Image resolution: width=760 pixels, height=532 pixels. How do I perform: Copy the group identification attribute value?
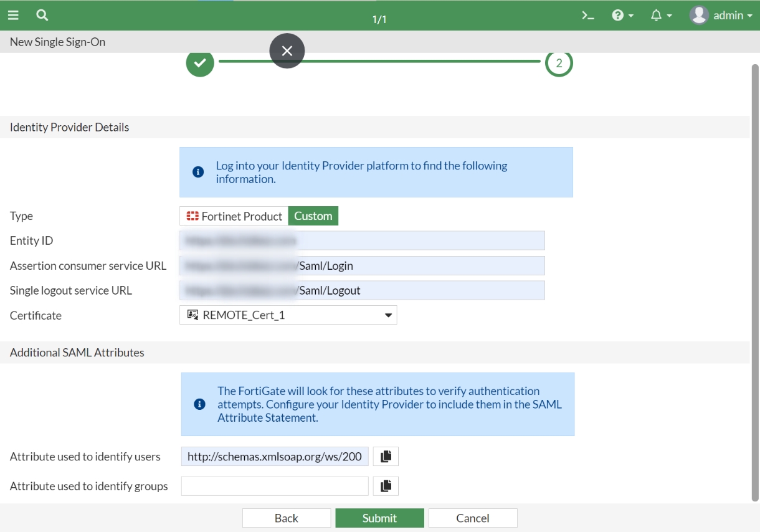point(386,487)
